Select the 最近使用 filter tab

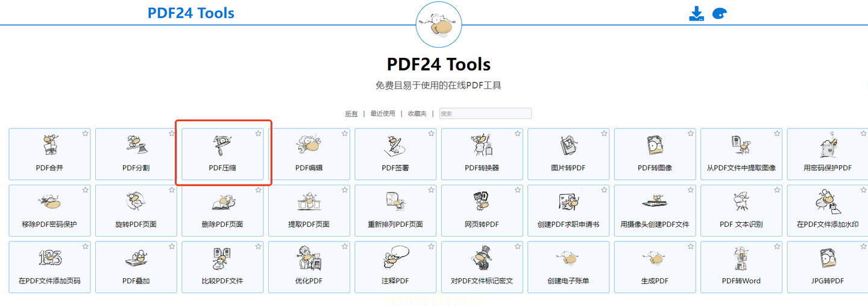[383, 113]
